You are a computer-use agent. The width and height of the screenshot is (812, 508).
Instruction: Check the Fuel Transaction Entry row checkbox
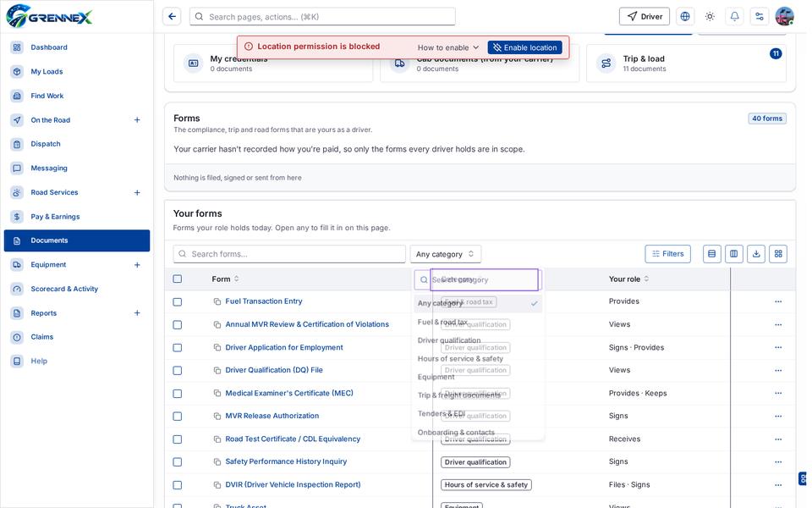(x=178, y=301)
